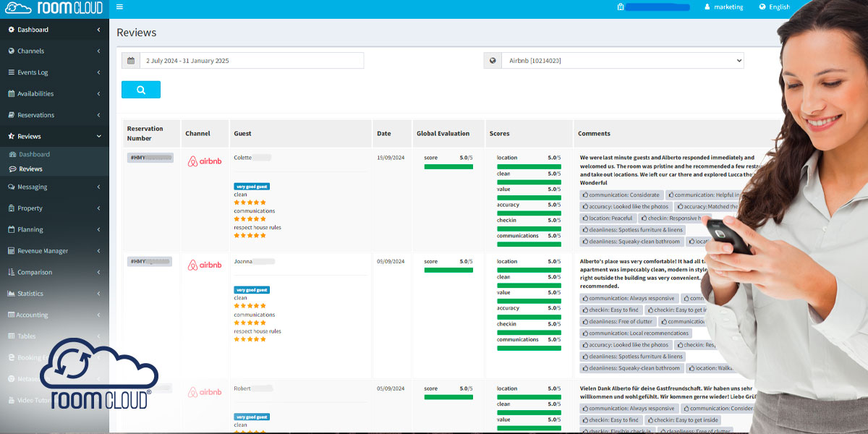Click the Availabilities calendar icon in the sidebar
This screenshot has height=434, width=868.
tap(11, 94)
